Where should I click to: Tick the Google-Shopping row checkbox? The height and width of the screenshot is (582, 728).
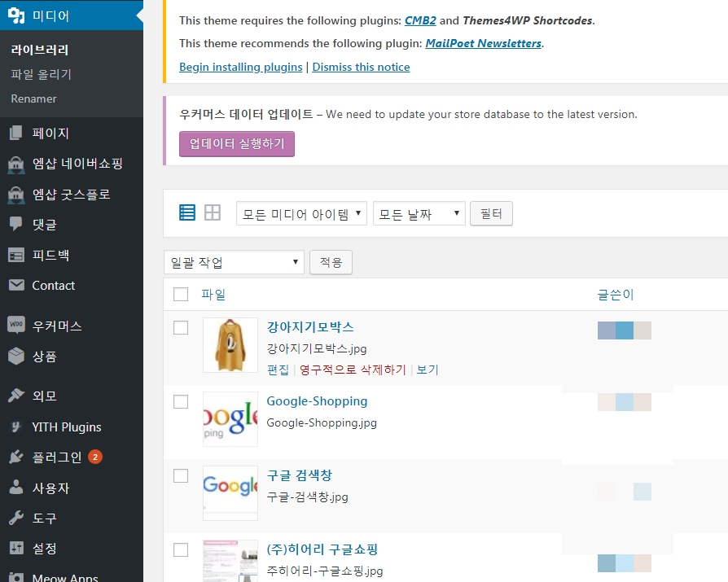pos(181,401)
